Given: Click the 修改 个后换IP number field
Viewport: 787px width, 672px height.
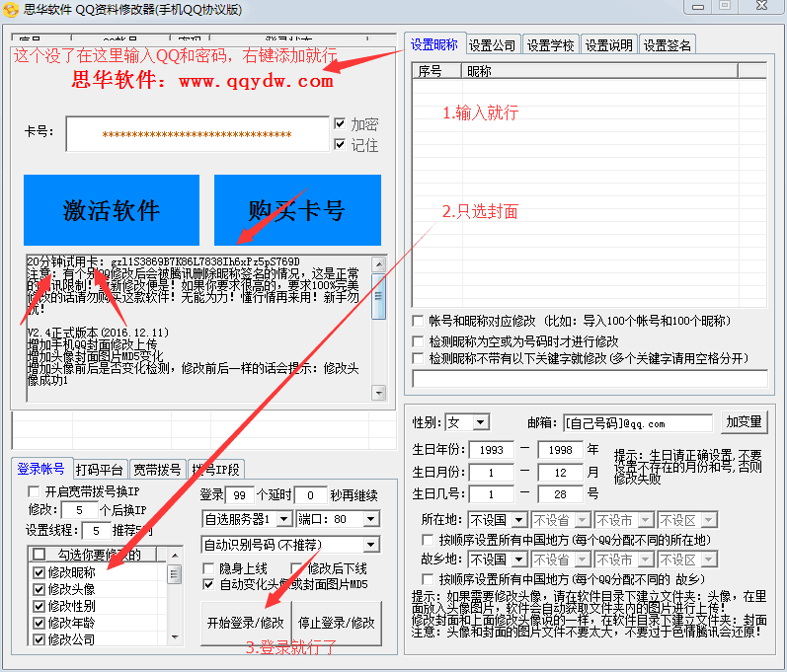Looking at the screenshot, I should (x=79, y=510).
